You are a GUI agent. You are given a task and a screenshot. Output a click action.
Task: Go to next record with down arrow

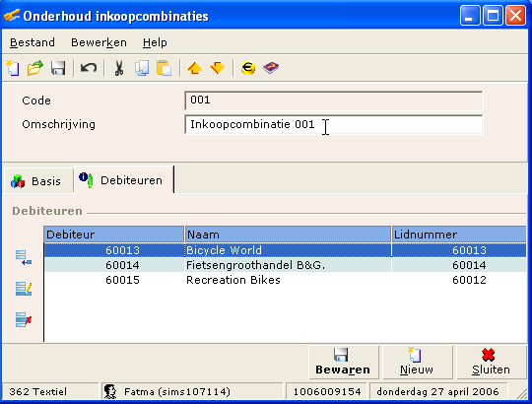tap(218, 68)
